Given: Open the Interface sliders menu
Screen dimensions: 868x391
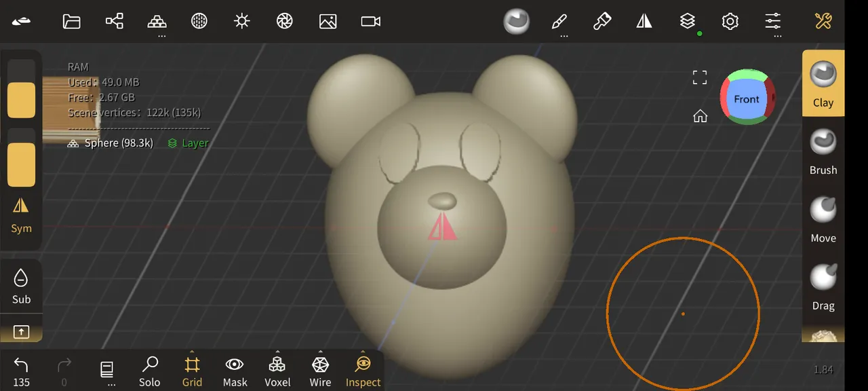Looking at the screenshot, I should 773,21.
